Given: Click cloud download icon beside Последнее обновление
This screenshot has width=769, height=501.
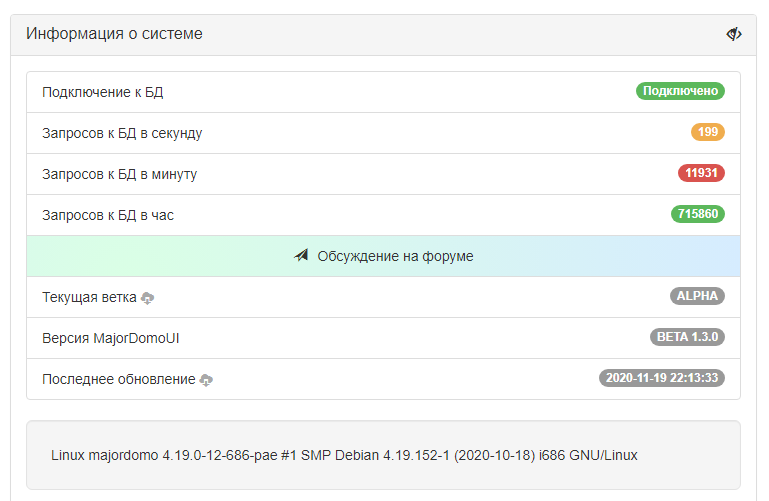Looking at the screenshot, I should click(207, 380).
